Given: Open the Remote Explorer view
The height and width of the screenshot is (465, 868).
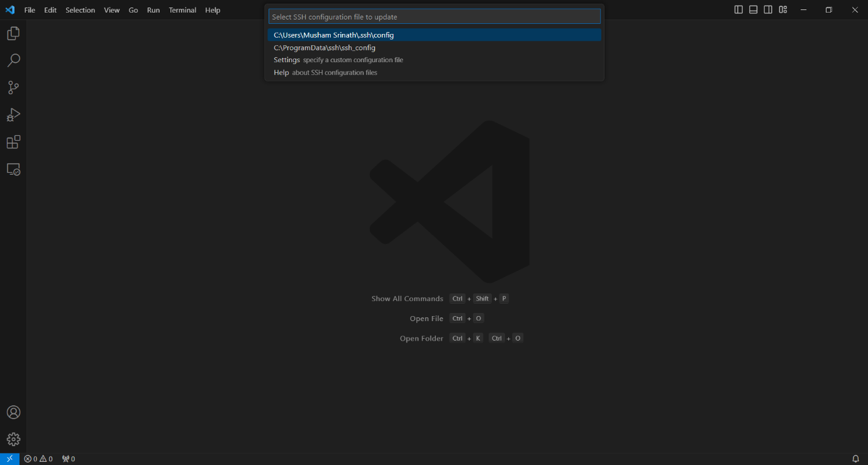Looking at the screenshot, I should pyautogui.click(x=13, y=169).
